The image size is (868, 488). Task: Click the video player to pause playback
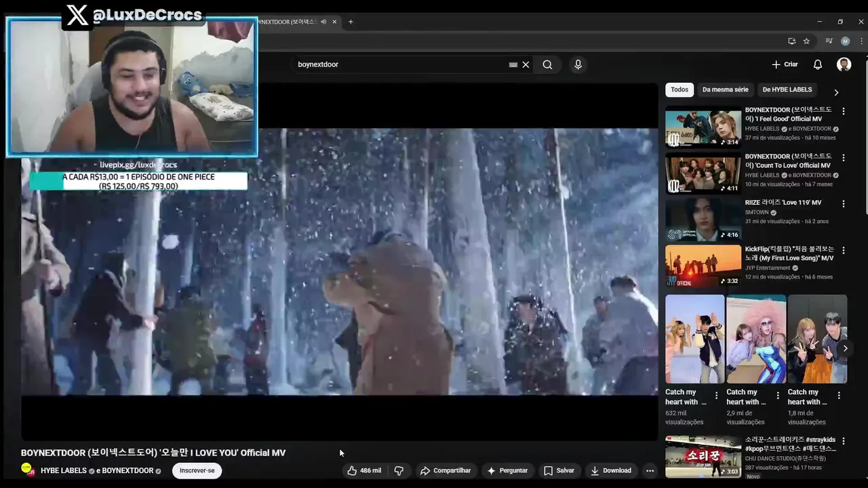(339, 262)
